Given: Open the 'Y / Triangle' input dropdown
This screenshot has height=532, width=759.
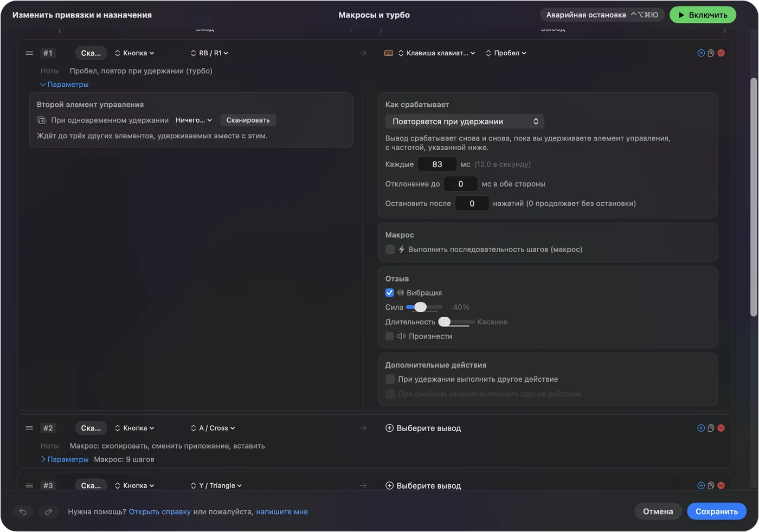Looking at the screenshot, I should point(216,485).
